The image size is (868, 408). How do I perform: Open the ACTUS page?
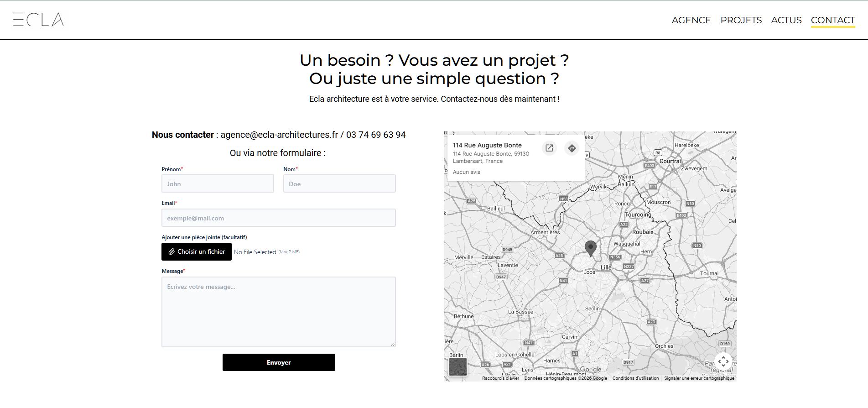786,20
